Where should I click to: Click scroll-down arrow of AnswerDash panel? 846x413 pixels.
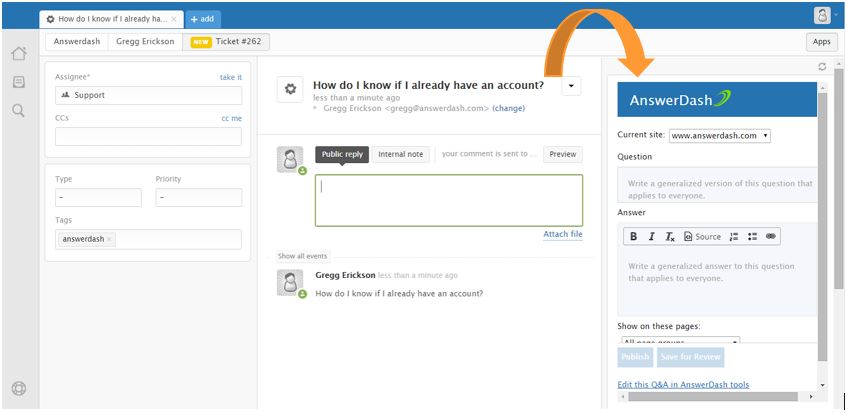click(822, 385)
